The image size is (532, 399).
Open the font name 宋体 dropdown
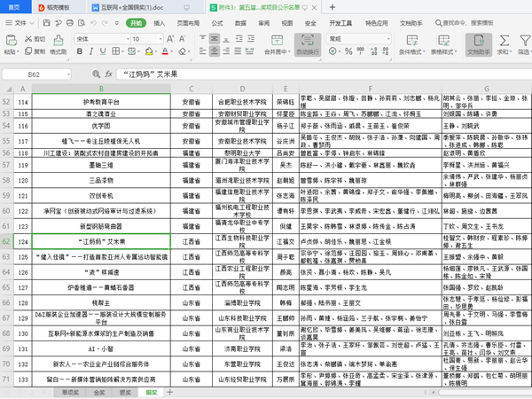[128, 39]
